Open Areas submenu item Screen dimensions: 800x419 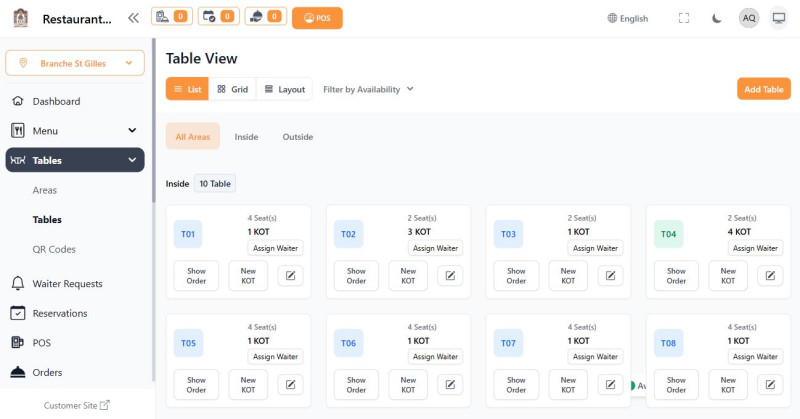coord(45,190)
